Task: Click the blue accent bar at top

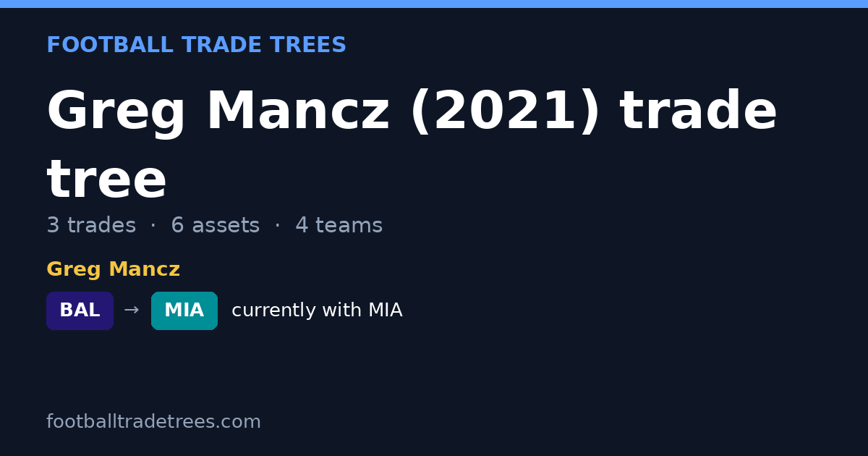Action: coord(434,4)
